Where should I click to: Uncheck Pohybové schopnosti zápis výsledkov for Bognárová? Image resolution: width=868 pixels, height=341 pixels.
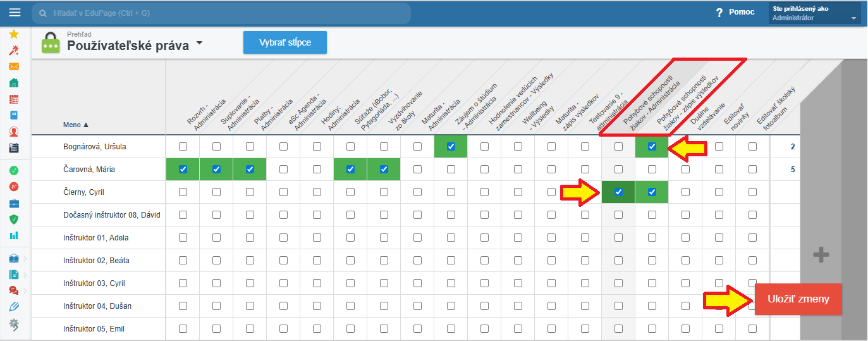[x=652, y=147]
